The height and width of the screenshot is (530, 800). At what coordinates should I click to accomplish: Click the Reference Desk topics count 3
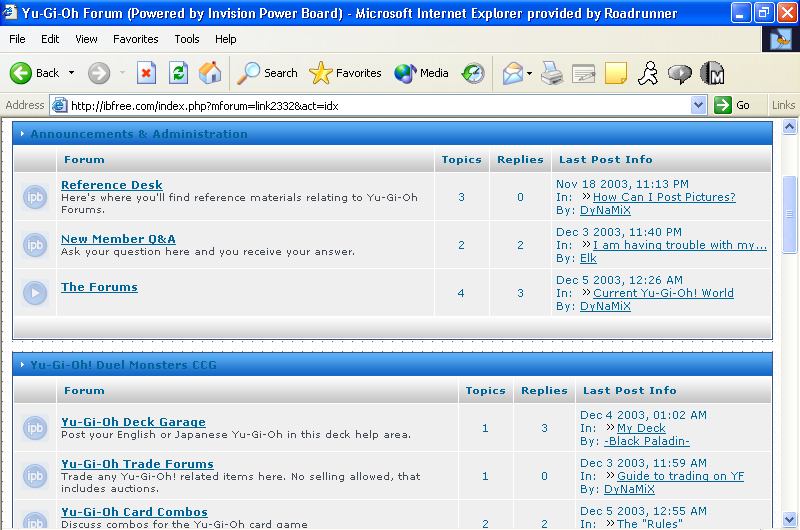tap(461, 197)
